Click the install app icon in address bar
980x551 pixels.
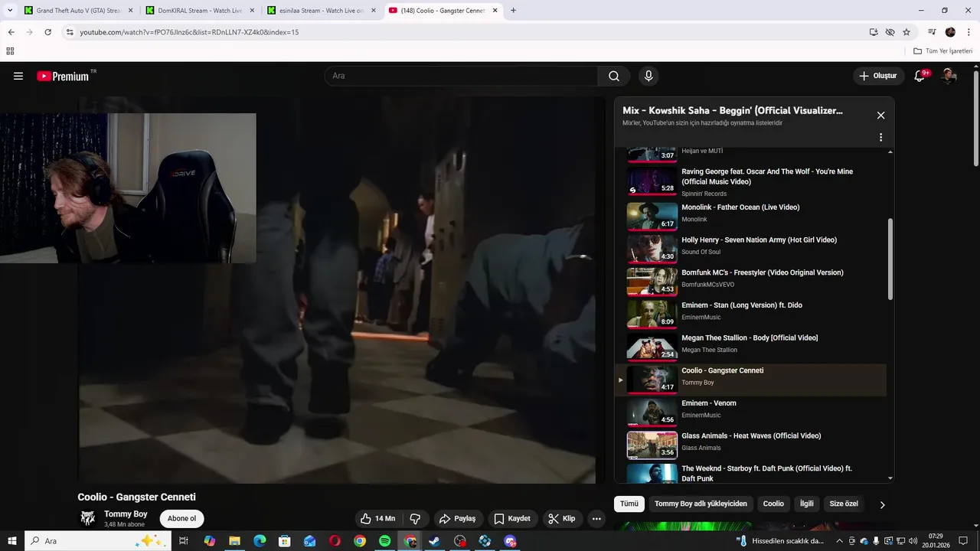(x=874, y=32)
